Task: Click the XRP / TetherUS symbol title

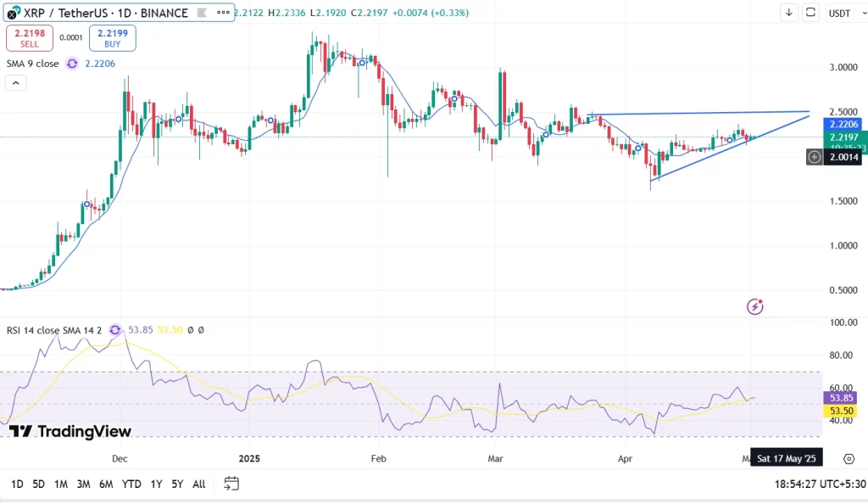Action: (106, 13)
